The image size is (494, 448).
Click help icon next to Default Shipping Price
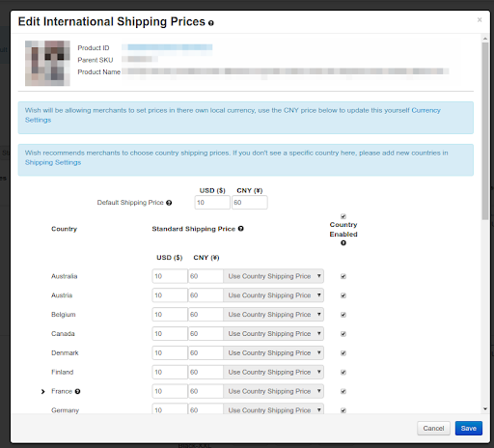pyautogui.click(x=169, y=203)
